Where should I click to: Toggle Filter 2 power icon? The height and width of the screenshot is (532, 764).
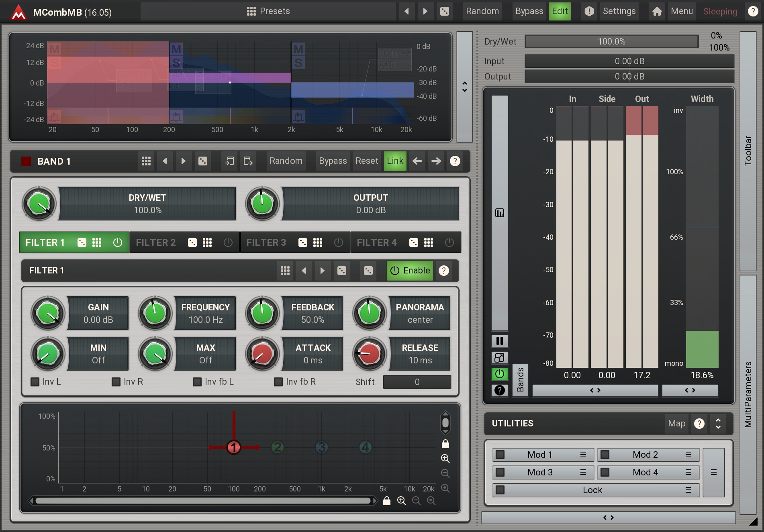coord(228,243)
